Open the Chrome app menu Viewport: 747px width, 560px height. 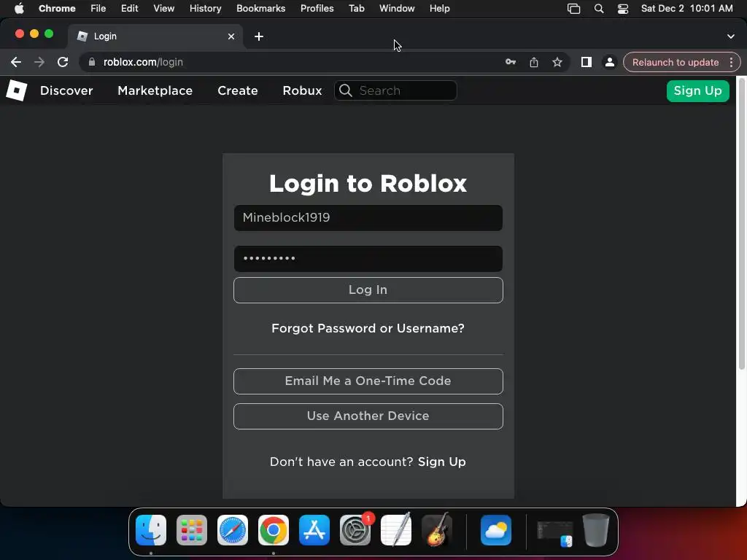(x=57, y=8)
